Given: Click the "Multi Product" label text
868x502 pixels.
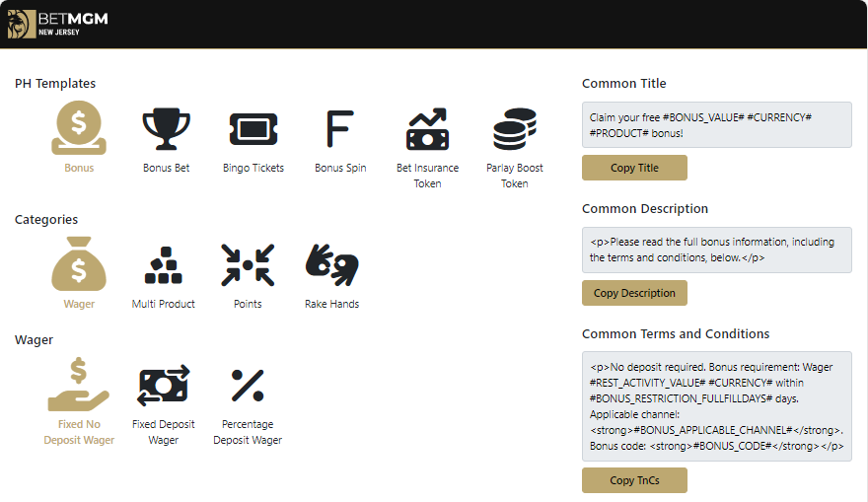Looking at the screenshot, I should coord(164,304).
